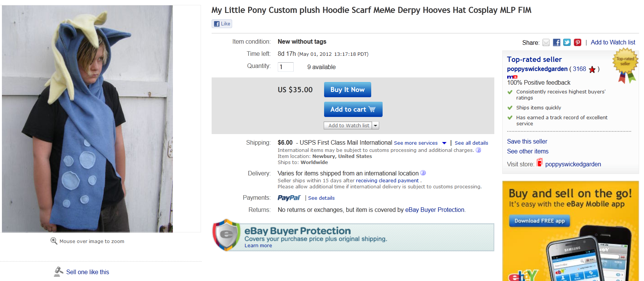Share listing via email icon
644x281 pixels.
coord(546,43)
